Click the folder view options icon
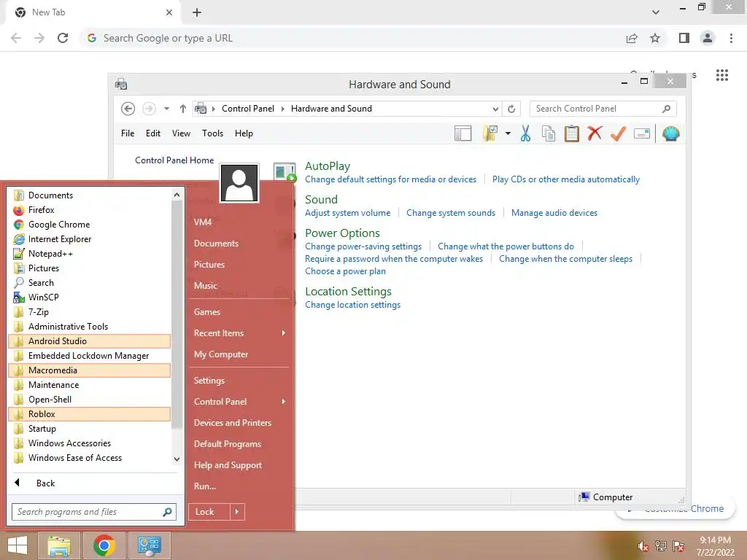The width and height of the screenshot is (747, 560). tap(490, 134)
